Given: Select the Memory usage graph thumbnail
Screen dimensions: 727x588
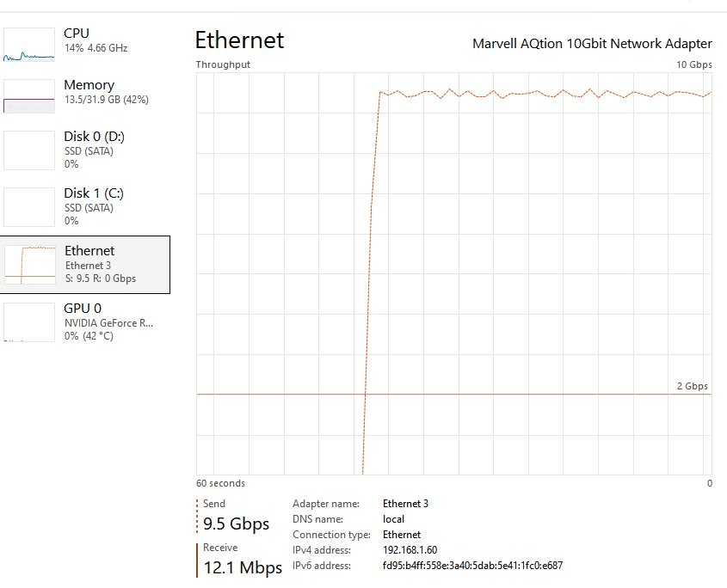Looking at the screenshot, I should coord(29,96).
